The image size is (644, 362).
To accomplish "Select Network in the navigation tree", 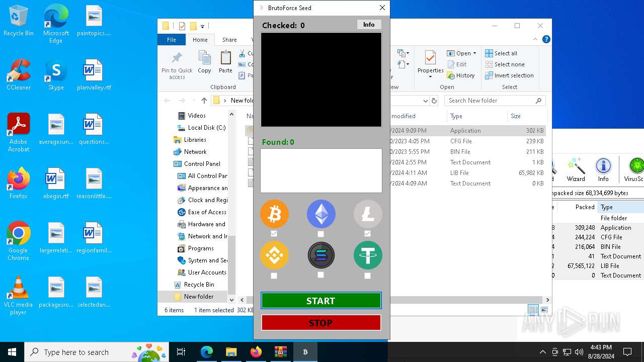I will click(x=190, y=152).
